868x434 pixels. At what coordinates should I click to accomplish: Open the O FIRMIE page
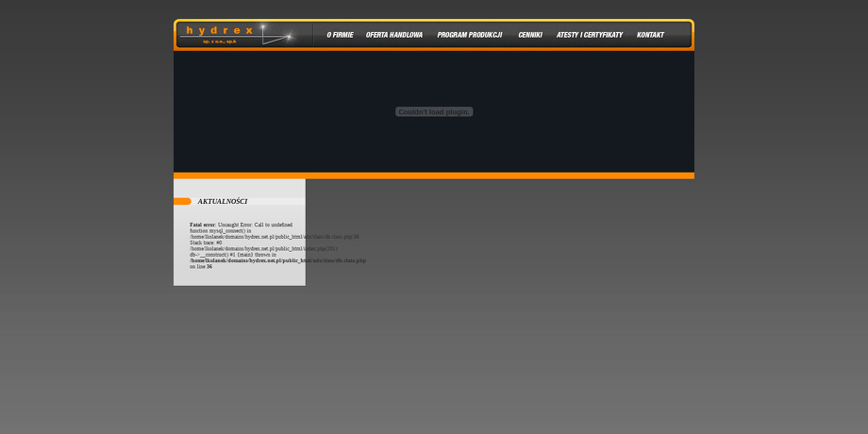click(340, 35)
